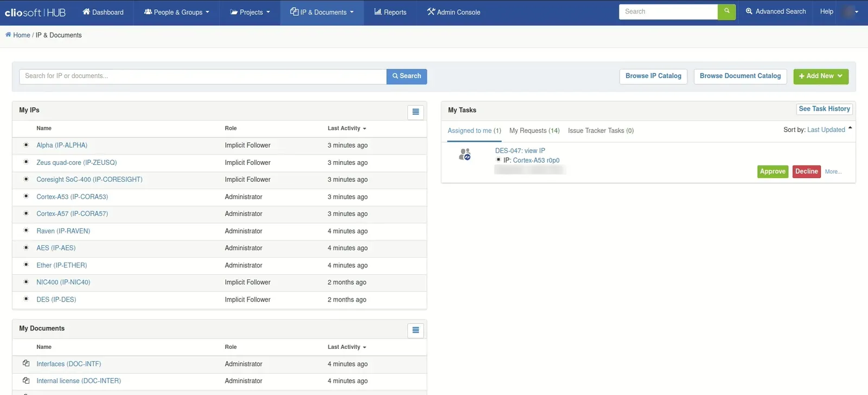Viewport: 868px width, 395px height.
Task: Open the IP & Documents menu
Action: 322,12
